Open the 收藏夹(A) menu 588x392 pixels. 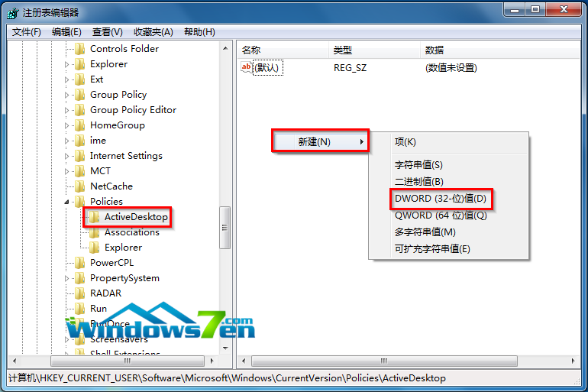[x=153, y=32]
